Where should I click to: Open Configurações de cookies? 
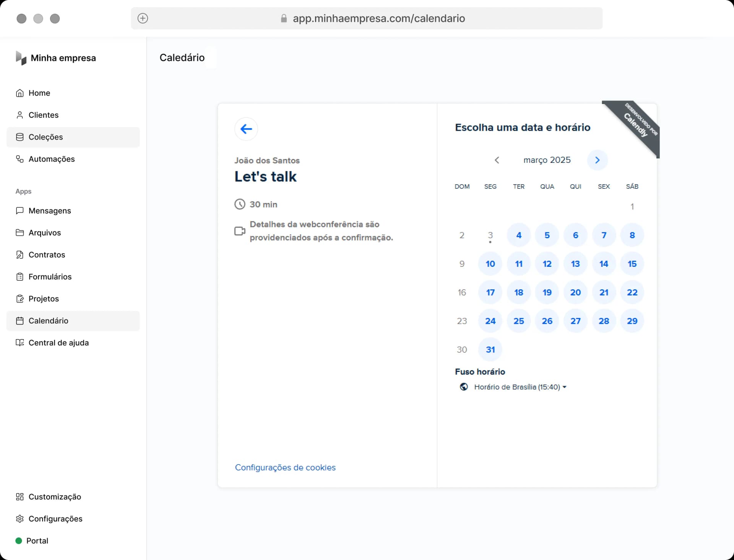285,467
